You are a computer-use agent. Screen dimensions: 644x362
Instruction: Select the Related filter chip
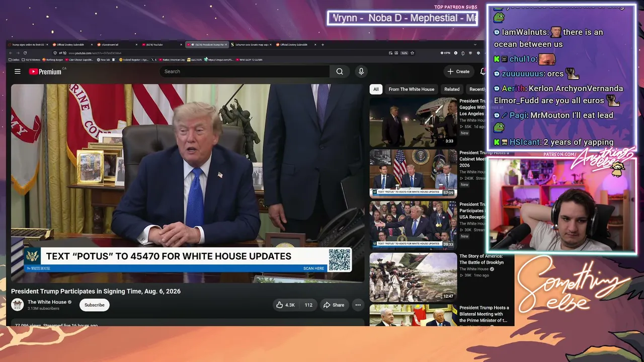pos(452,89)
